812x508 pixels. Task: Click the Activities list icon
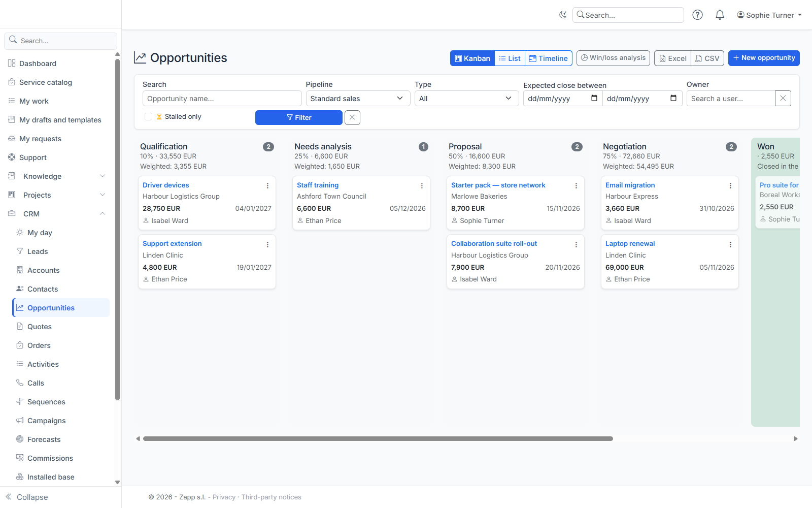click(x=20, y=364)
